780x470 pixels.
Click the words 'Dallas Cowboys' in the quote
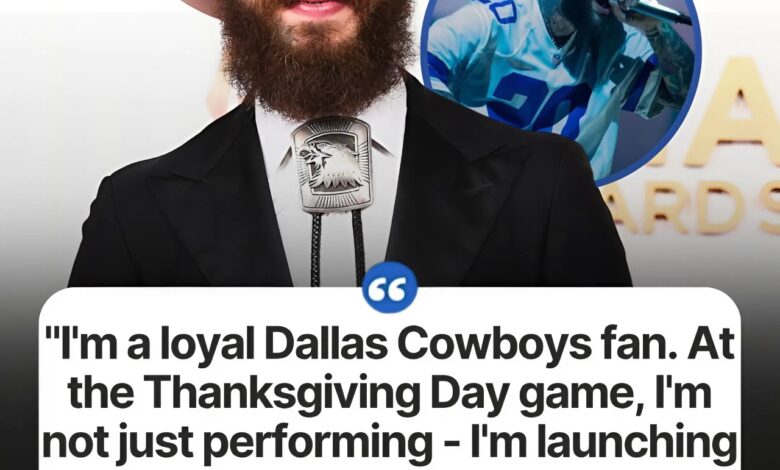(x=430, y=345)
